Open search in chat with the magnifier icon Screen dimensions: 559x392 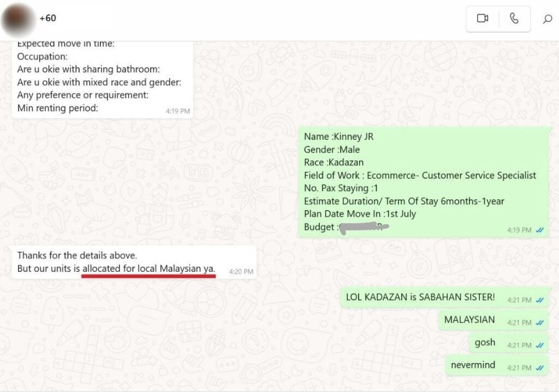(547, 19)
